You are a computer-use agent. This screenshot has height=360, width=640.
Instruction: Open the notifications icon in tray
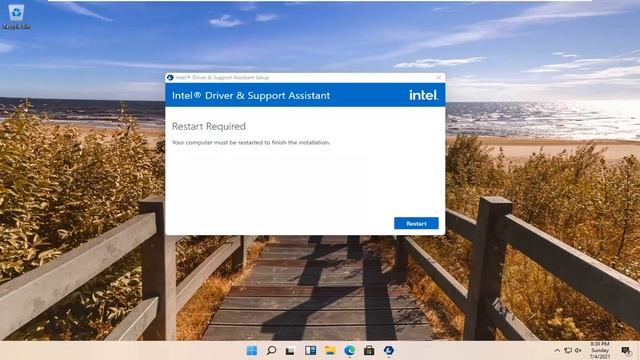[x=626, y=351]
